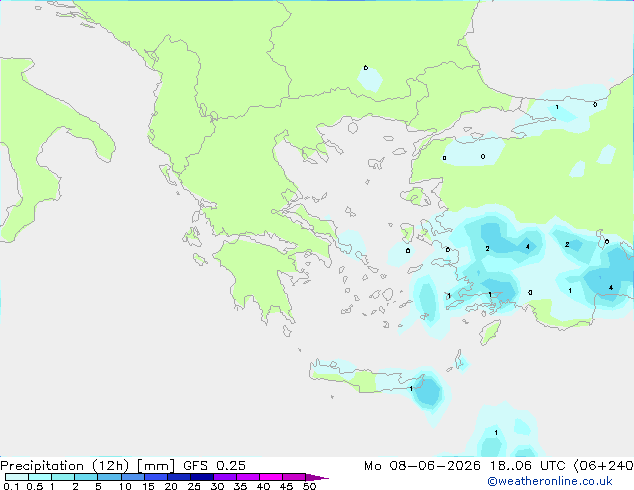Click the '50' legend scale label
Image resolution: width=634 pixels, height=490 pixels.
tap(309, 486)
